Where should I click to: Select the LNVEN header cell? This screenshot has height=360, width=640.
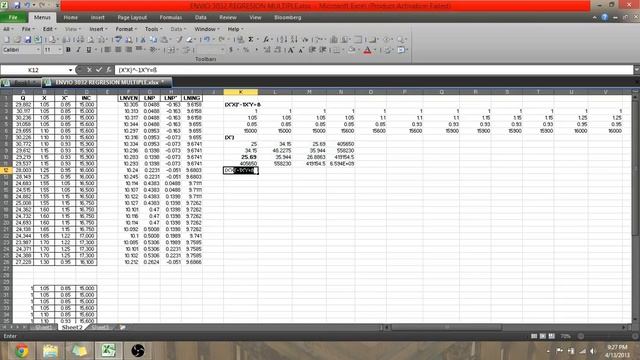click(128, 98)
